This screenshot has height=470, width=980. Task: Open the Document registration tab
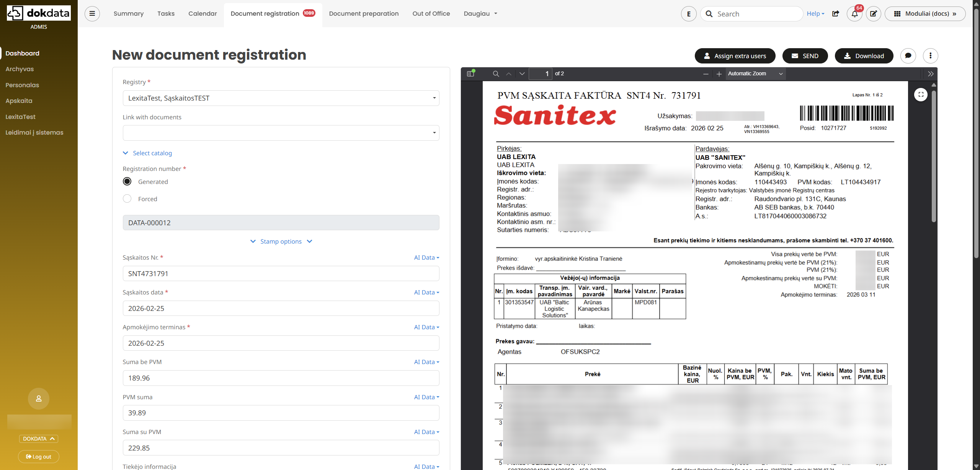coord(273,14)
